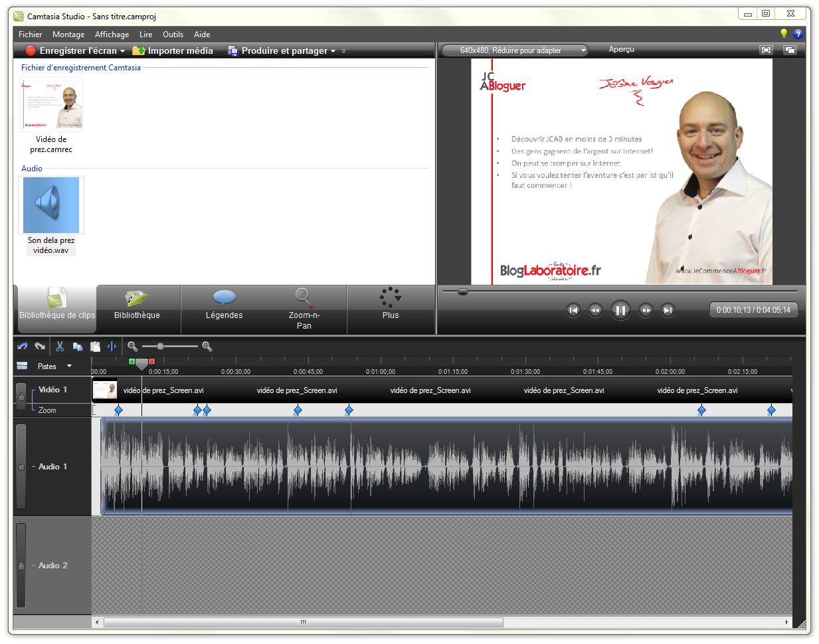Click the Zoom track label
819x644 pixels.
pos(47,410)
